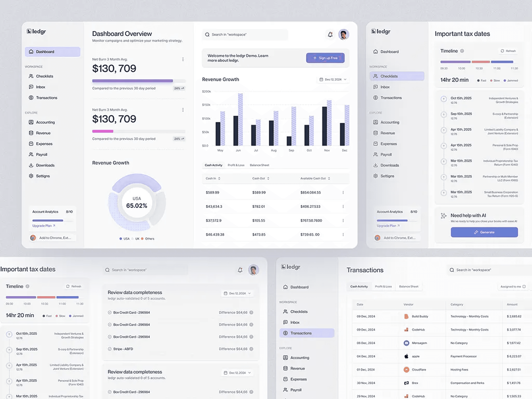The width and height of the screenshot is (532, 399).
Task: Click the purple Net Burn progress bar
Action: point(133,81)
